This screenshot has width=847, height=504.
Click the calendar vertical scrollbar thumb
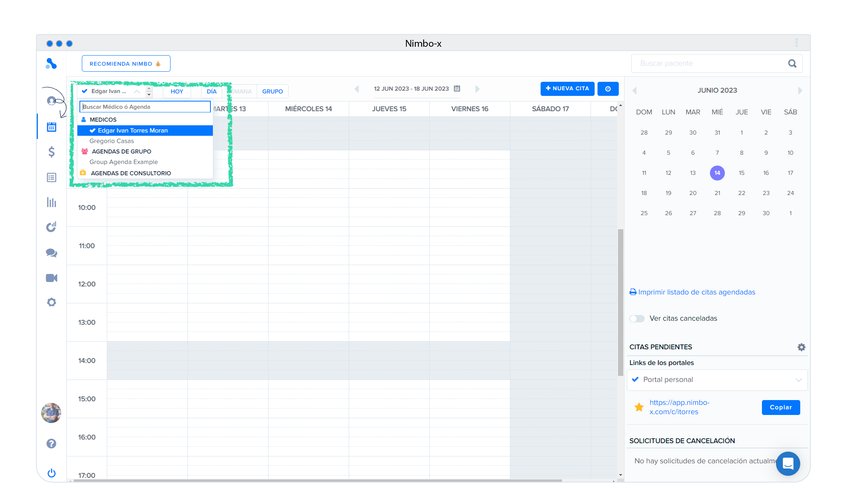point(620,302)
